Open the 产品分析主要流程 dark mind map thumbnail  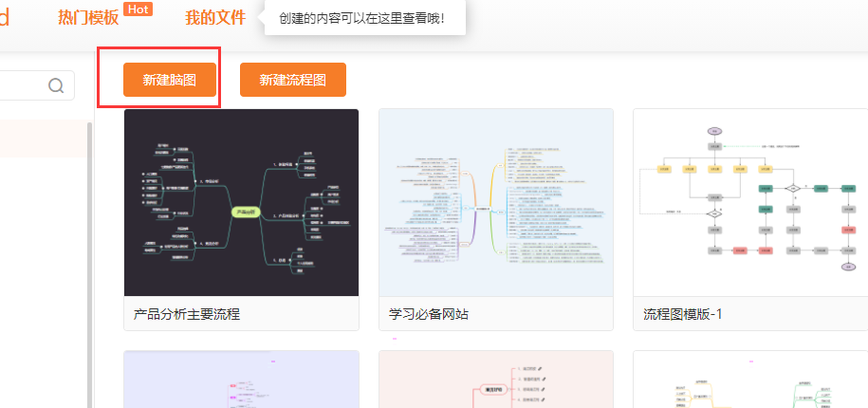pyautogui.click(x=241, y=202)
